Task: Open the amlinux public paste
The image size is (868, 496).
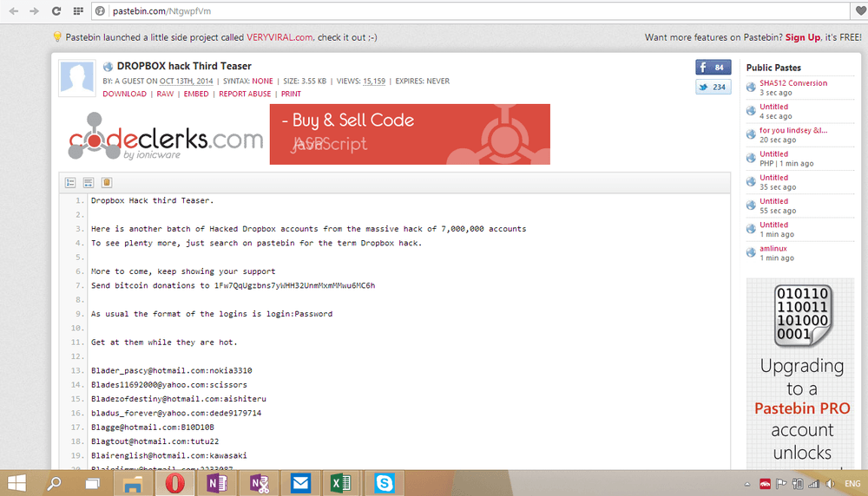Action: point(773,248)
